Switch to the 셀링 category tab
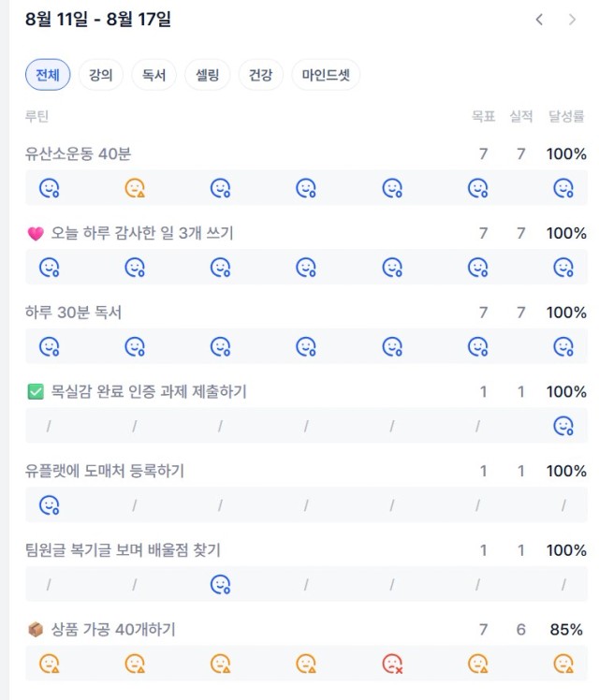 208,75
